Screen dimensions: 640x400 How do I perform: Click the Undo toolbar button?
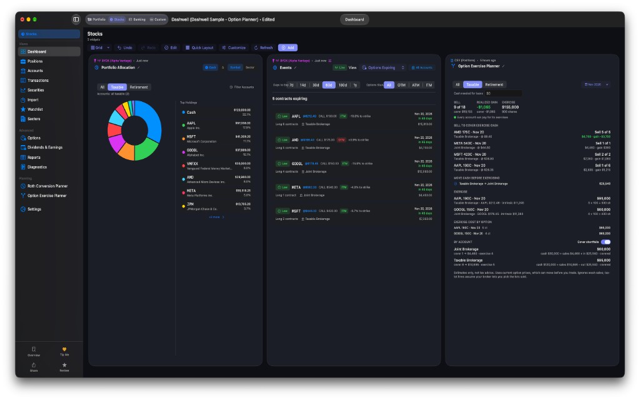(125, 48)
